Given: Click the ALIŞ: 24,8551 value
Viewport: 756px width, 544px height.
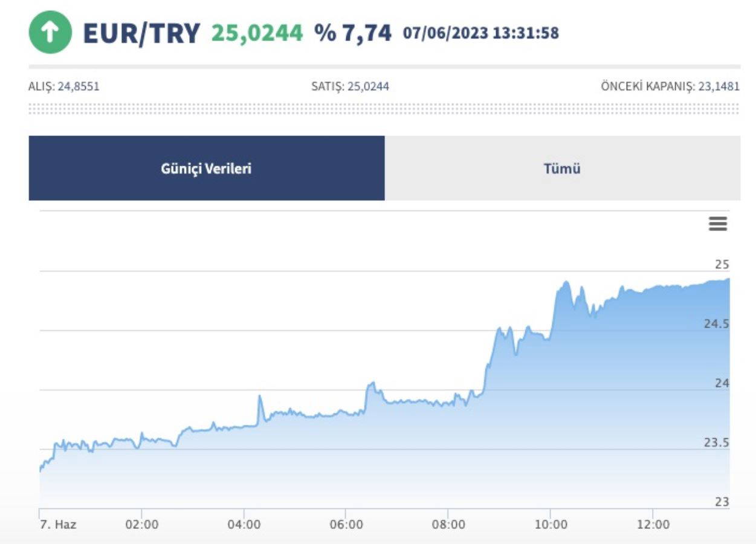Looking at the screenshot, I should tap(64, 86).
